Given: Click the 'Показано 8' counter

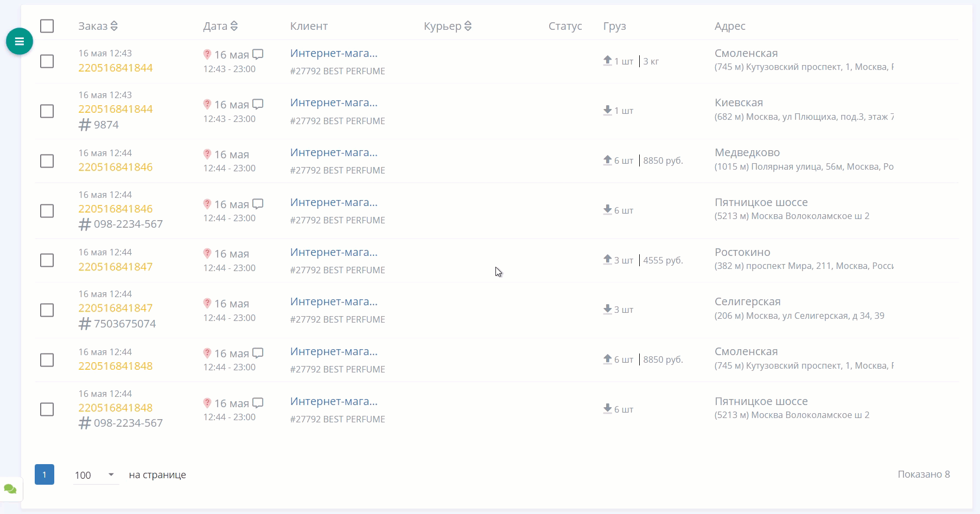Looking at the screenshot, I should point(924,474).
